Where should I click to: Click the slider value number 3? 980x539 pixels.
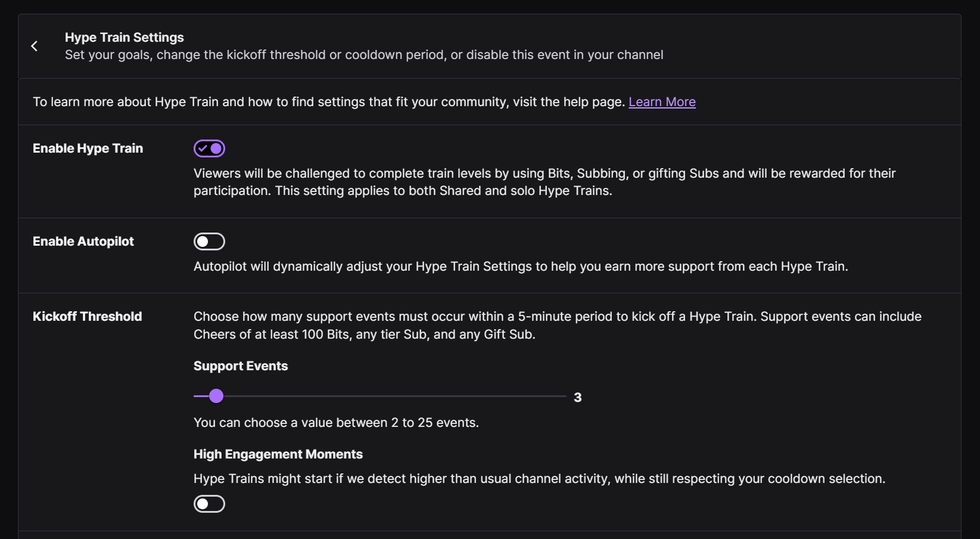pyautogui.click(x=577, y=398)
